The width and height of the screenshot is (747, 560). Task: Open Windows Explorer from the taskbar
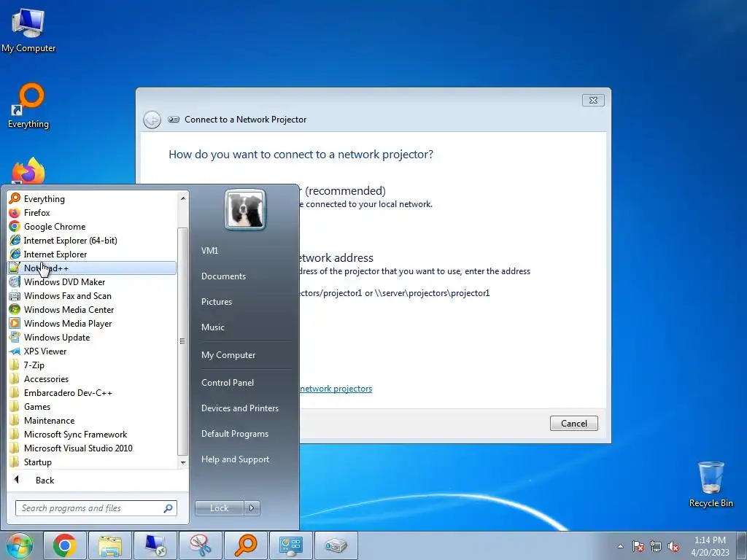point(110,545)
